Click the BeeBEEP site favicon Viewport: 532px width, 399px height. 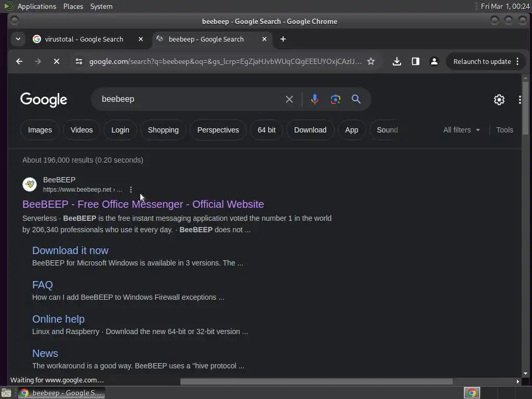(x=30, y=184)
